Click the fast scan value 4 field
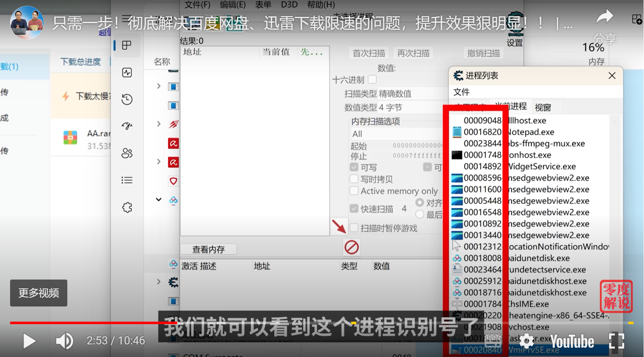The height and width of the screenshot is (357, 644). point(404,209)
